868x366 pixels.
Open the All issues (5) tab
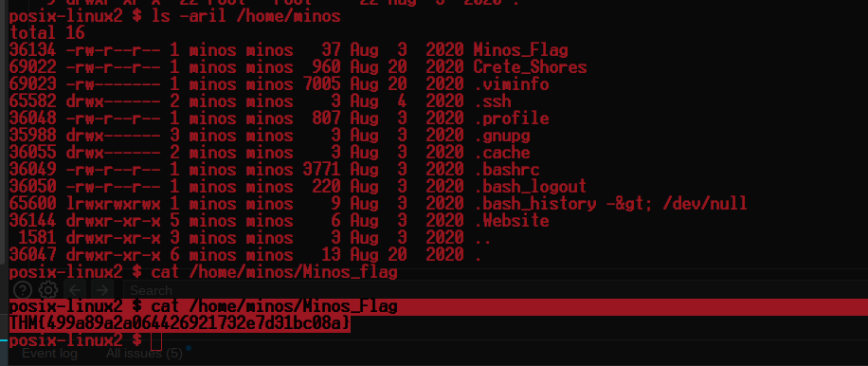(144, 354)
